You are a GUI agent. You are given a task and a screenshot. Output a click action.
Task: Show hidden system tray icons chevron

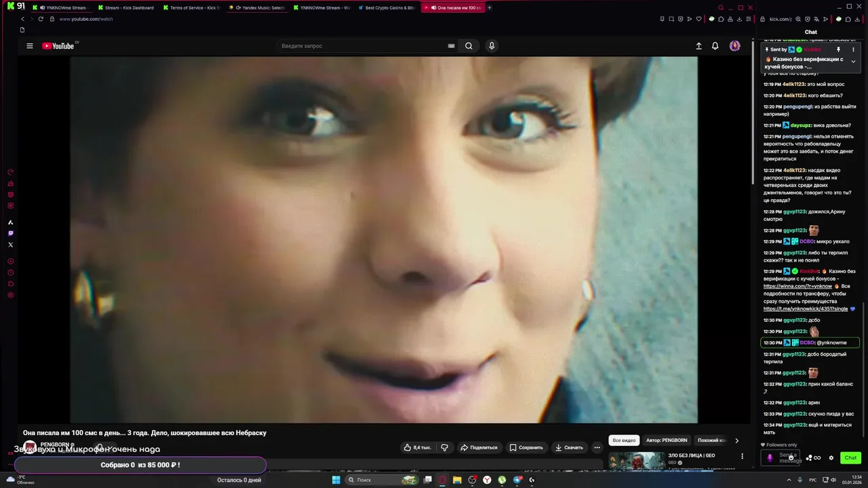(x=789, y=480)
